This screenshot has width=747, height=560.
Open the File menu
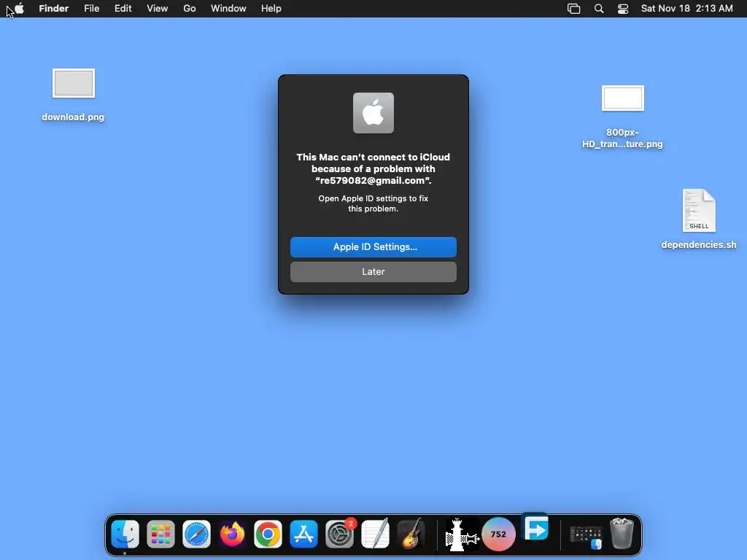point(91,9)
